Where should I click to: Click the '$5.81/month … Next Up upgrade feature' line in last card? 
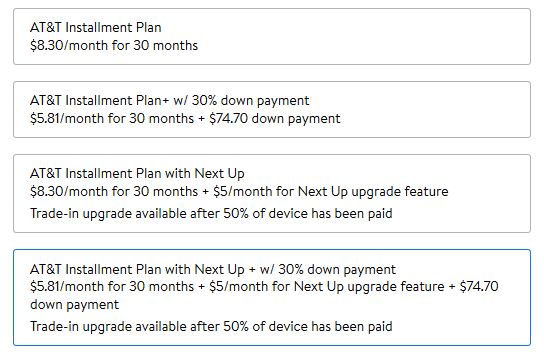237,287
